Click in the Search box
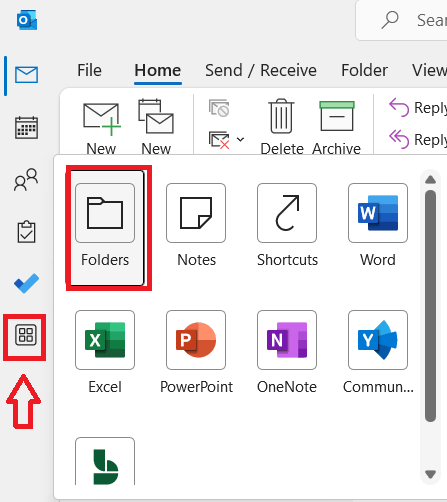This screenshot has width=447, height=502. click(401, 20)
